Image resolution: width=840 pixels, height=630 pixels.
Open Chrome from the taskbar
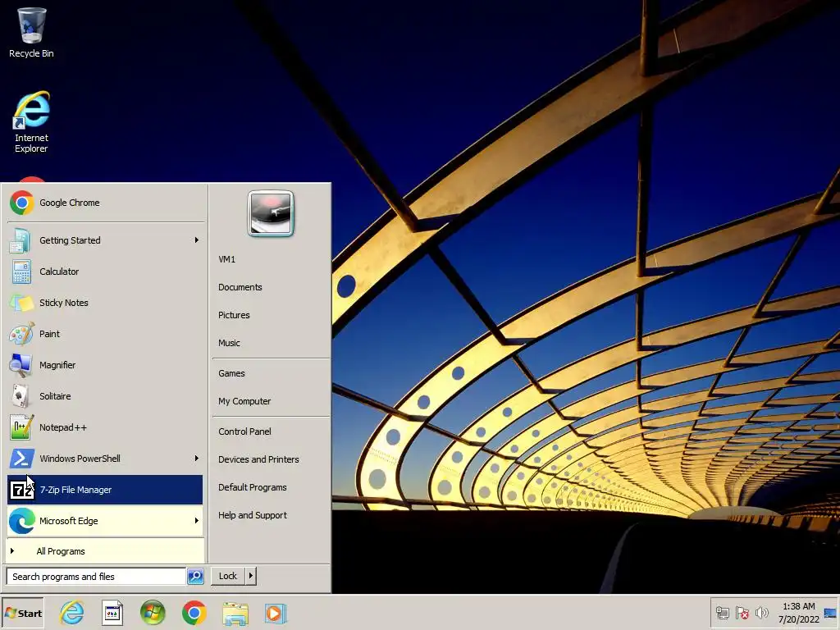coord(194,613)
